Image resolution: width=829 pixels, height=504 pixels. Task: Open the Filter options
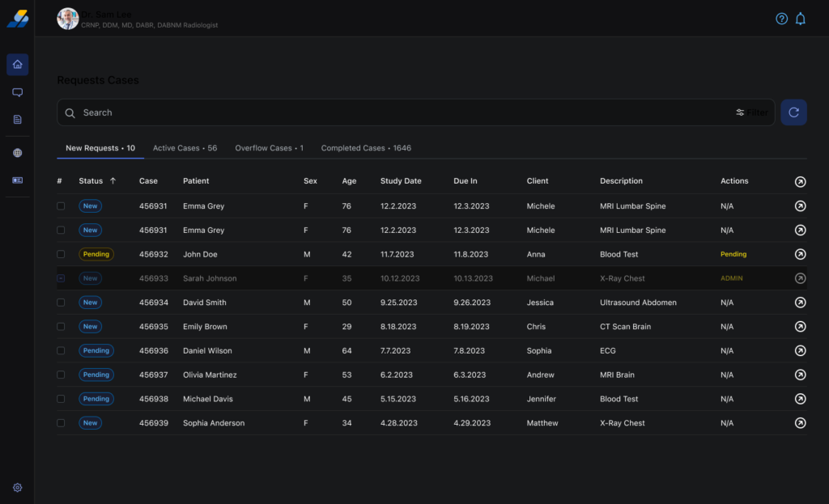pyautogui.click(x=751, y=112)
